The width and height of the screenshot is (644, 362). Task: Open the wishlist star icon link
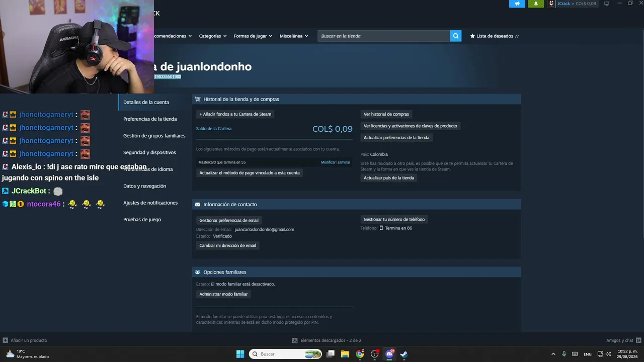click(x=472, y=36)
